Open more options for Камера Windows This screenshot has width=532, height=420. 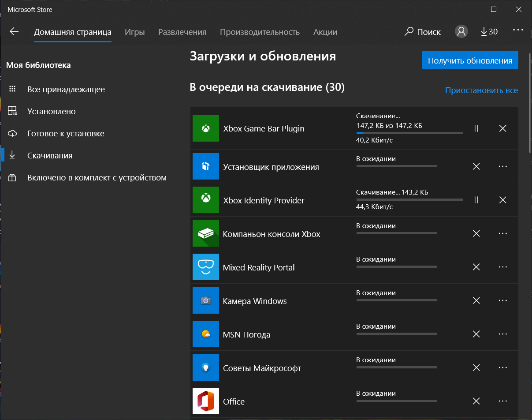[x=502, y=300]
